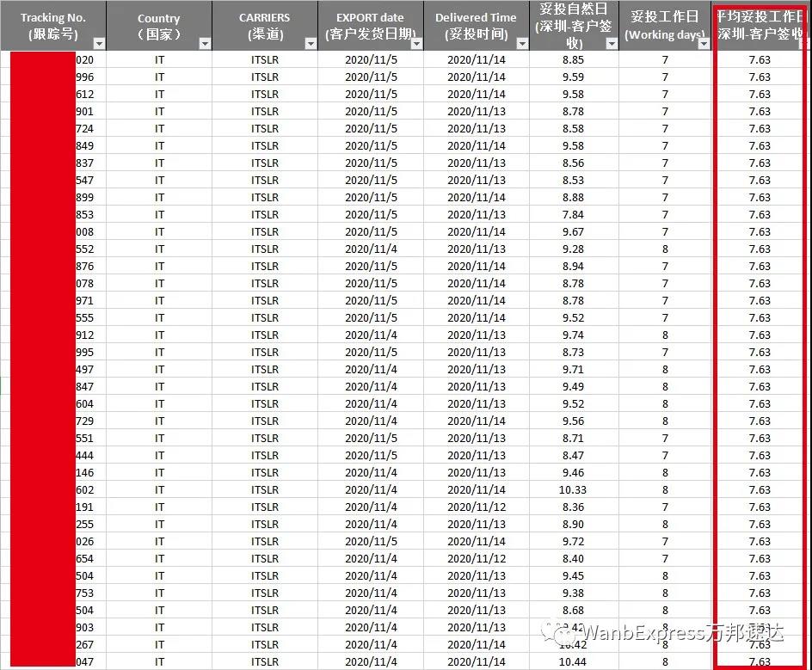Click the natural days value '9.38'
The height and width of the screenshot is (670, 812).
[x=573, y=593]
